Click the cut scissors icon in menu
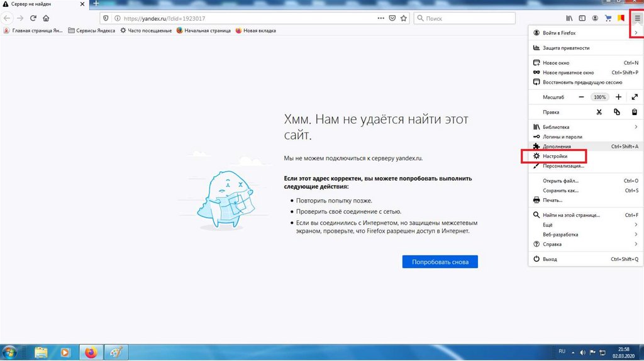Image resolution: width=644 pixels, height=361 pixels. point(599,113)
